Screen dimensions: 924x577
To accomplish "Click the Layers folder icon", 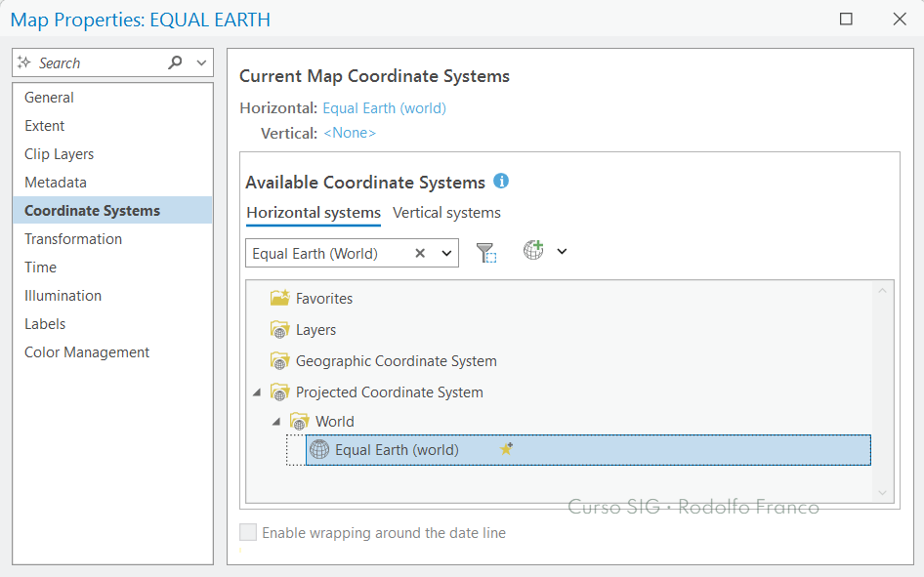I will [280, 330].
